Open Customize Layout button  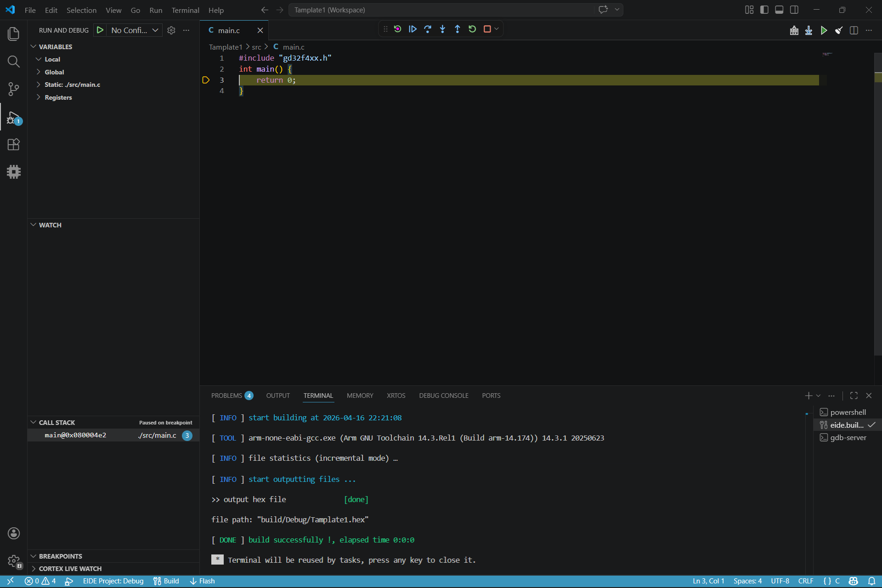pyautogui.click(x=749, y=10)
